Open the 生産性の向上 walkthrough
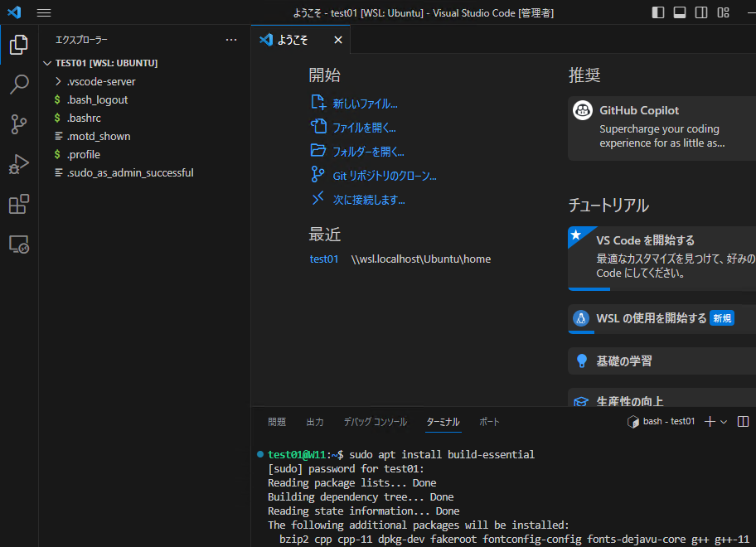Viewport: 756px width, 547px height. tap(662, 398)
